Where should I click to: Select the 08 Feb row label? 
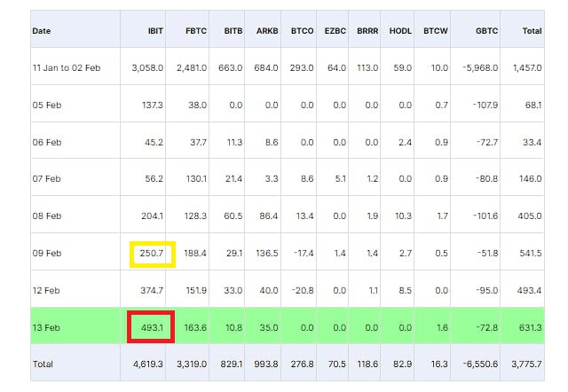(47, 216)
